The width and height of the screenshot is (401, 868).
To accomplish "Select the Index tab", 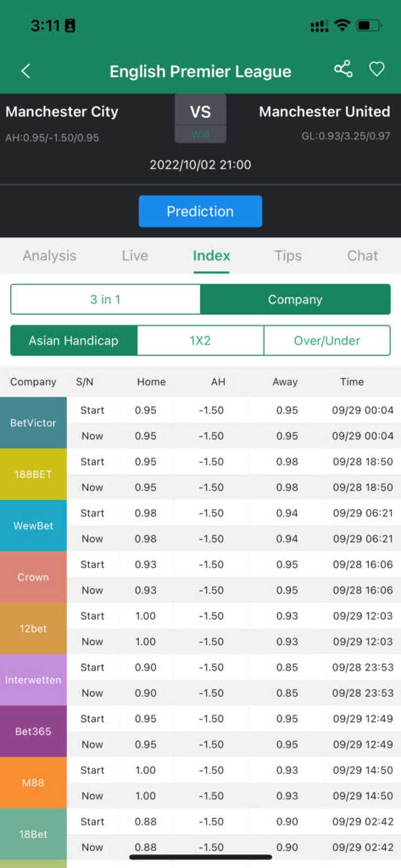I will [x=211, y=256].
